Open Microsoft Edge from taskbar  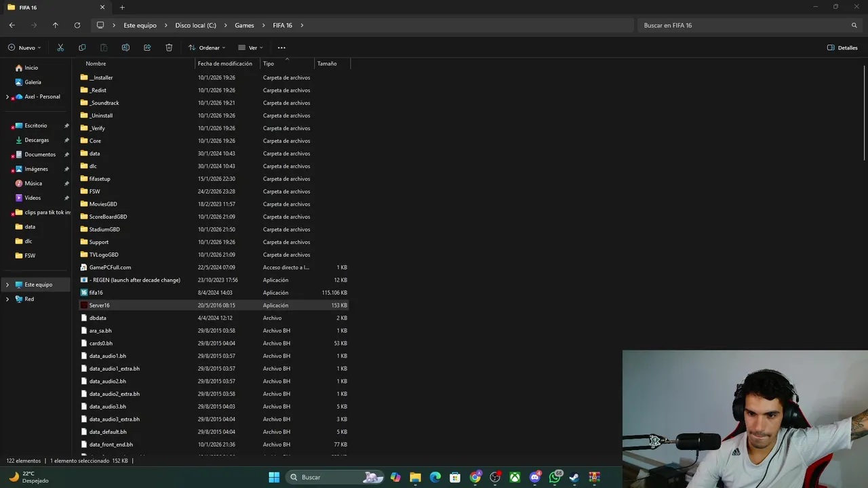435,477
